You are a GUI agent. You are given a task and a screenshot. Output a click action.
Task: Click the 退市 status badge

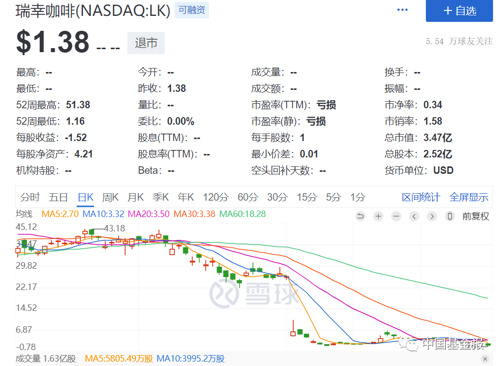coord(146,43)
